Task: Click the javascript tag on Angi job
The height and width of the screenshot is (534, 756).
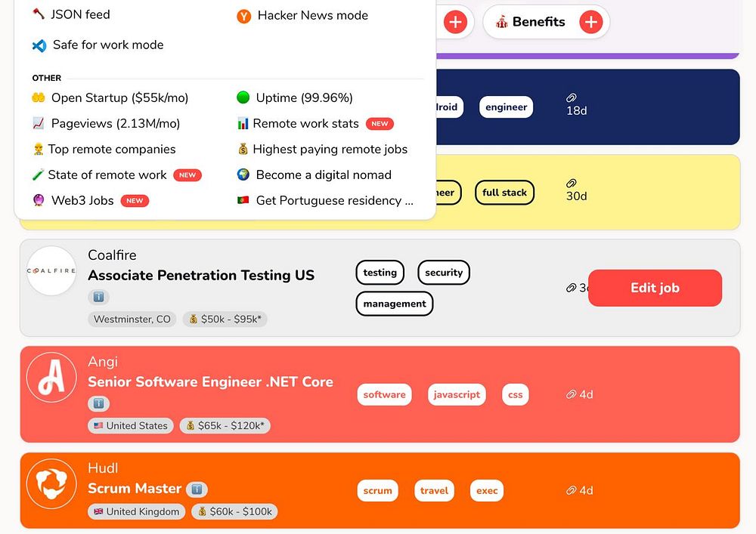Action: 457,394
